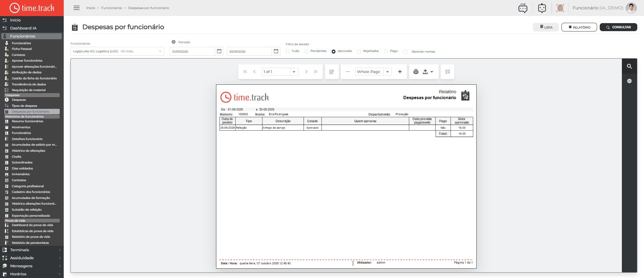This screenshot has height=278, width=644.
Task: Open Dashboard IA in sidebar
Action: click(23, 28)
